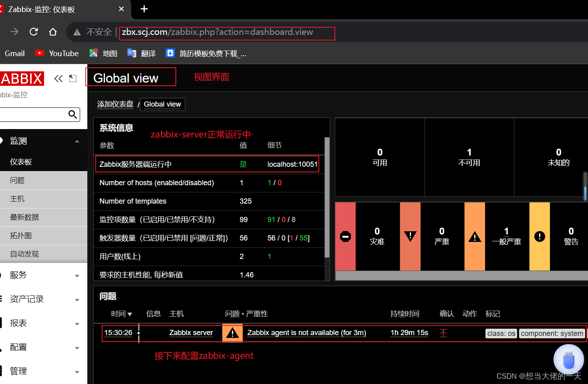The width and height of the screenshot is (588, 384).
Task: Expand the 配置 menu section
Action: [44, 348]
